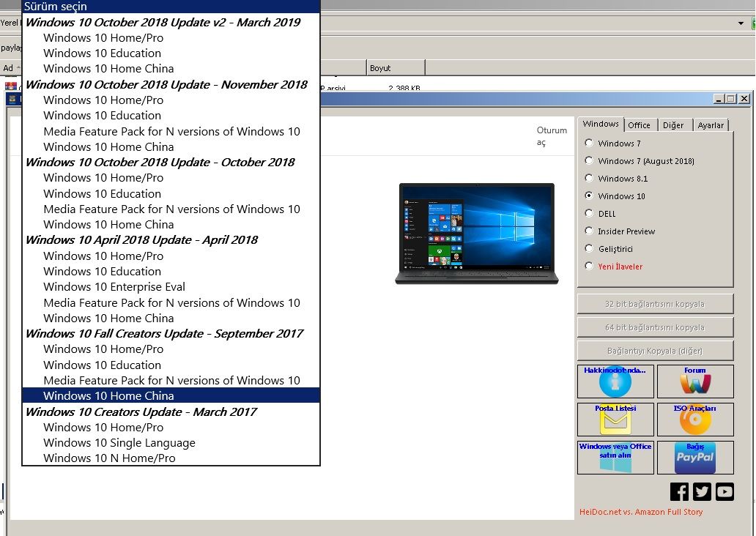Select the Windows 10 radio button
Screen dimensions: 756x536
[589, 196]
